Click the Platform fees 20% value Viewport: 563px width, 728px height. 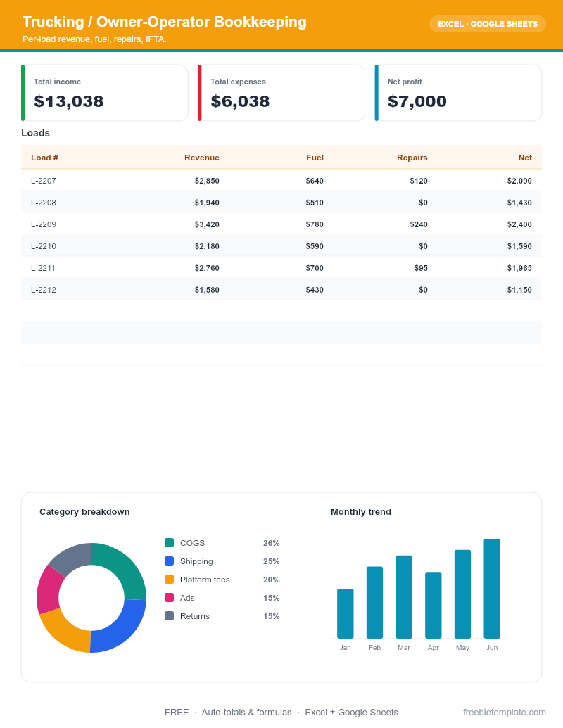click(271, 580)
